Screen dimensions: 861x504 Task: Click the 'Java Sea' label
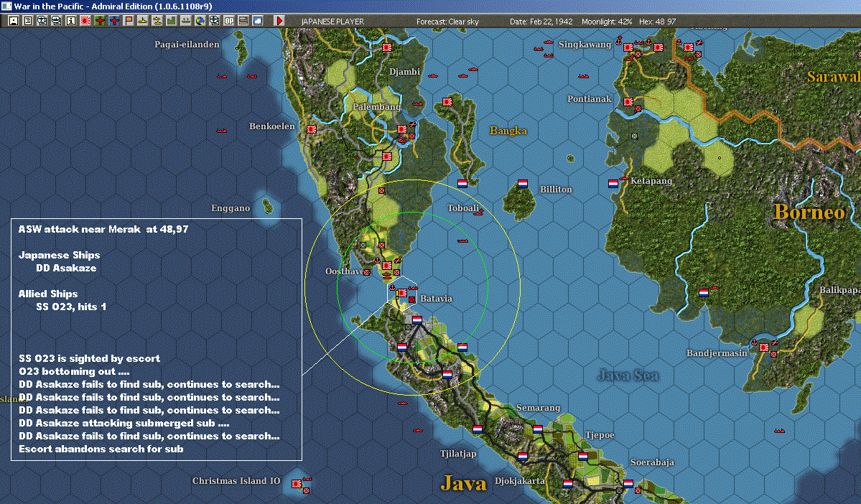coord(628,375)
